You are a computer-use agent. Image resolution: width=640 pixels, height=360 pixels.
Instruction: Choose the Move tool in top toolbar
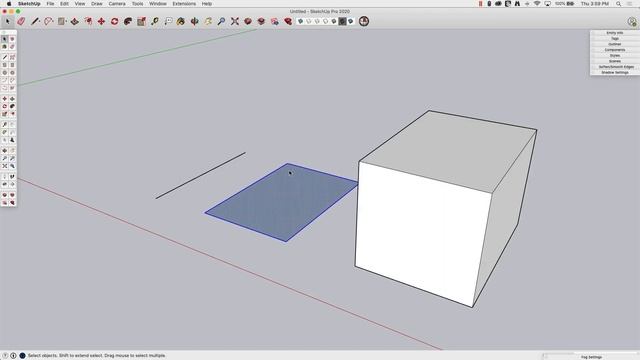click(x=101, y=21)
